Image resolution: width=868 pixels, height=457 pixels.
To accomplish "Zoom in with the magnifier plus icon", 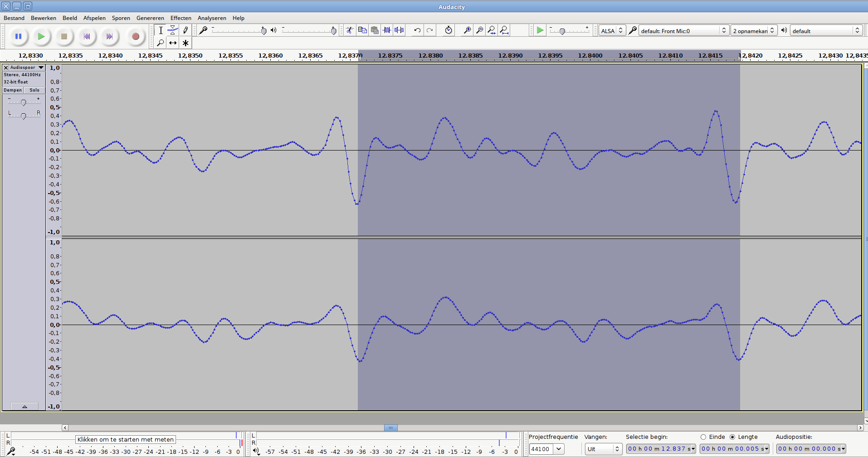I will [467, 30].
